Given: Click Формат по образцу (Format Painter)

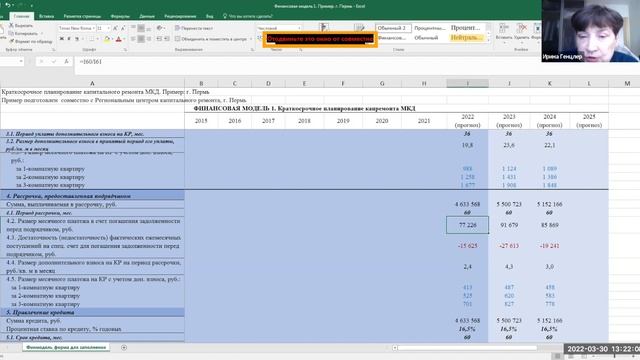Looking at the screenshot, I should coord(31,41).
